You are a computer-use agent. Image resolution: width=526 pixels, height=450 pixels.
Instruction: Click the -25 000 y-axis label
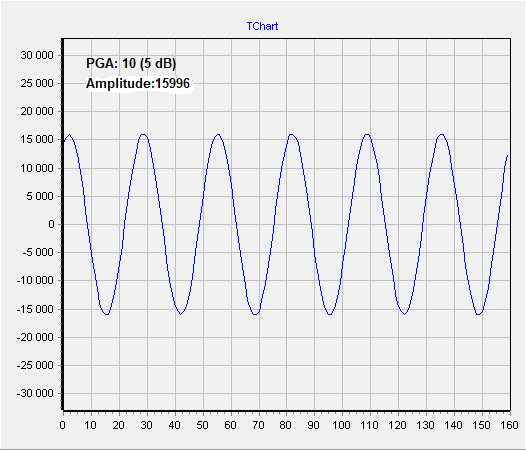click(35, 365)
